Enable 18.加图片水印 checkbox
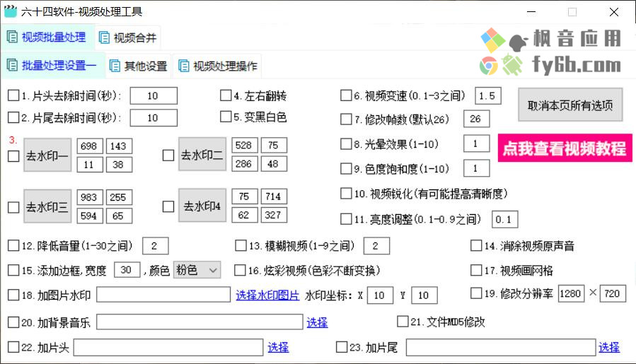This screenshot has height=364, width=636. pos(13,295)
